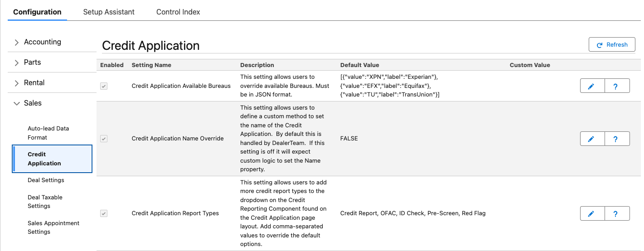Viewport: 644px width, 251px height.
Task: Click the Default Value column header
Action: click(360, 65)
